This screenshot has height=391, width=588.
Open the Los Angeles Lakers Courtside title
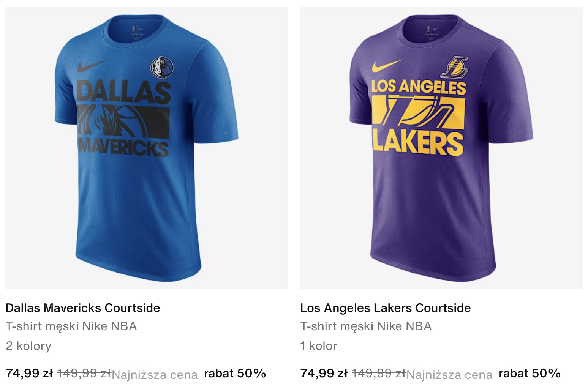[x=386, y=308]
